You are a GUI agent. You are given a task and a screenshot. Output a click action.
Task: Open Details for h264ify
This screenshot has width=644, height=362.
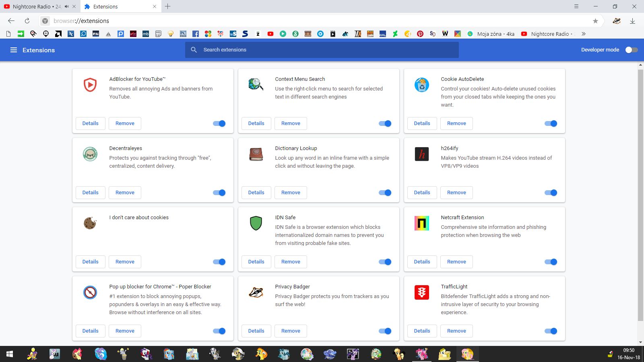(x=422, y=193)
